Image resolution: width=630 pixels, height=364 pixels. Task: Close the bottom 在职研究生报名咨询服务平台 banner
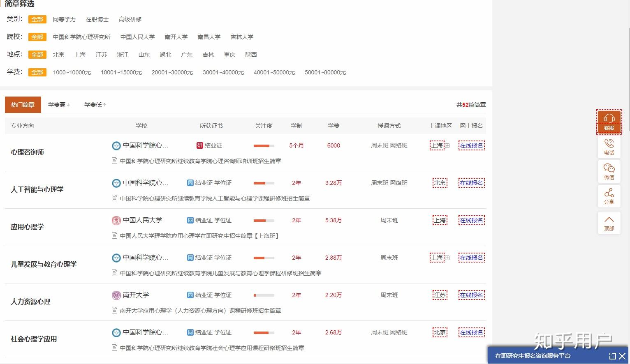pos(621,356)
